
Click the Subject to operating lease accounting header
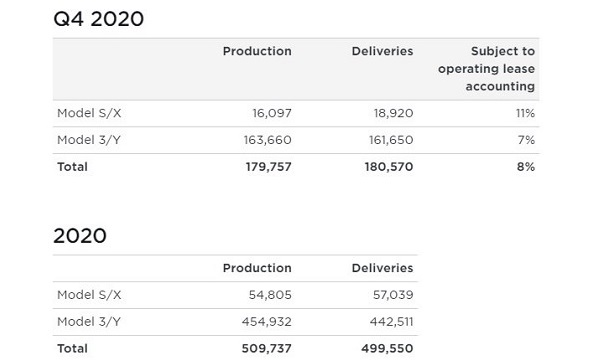pyautogui.click(x=486, y=69)
